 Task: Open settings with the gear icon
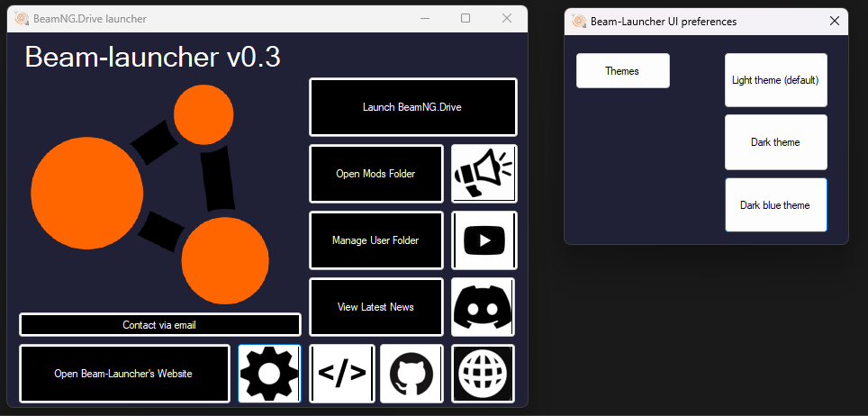coord(269,374)
